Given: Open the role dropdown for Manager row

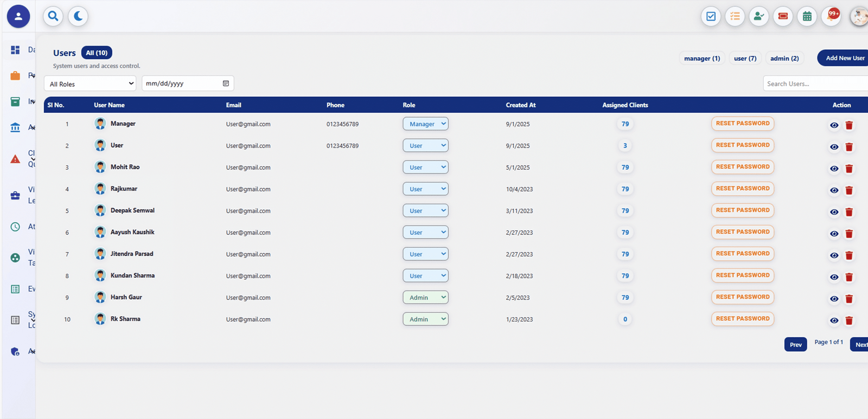Looking at the screenshot, I should (425, 124).
